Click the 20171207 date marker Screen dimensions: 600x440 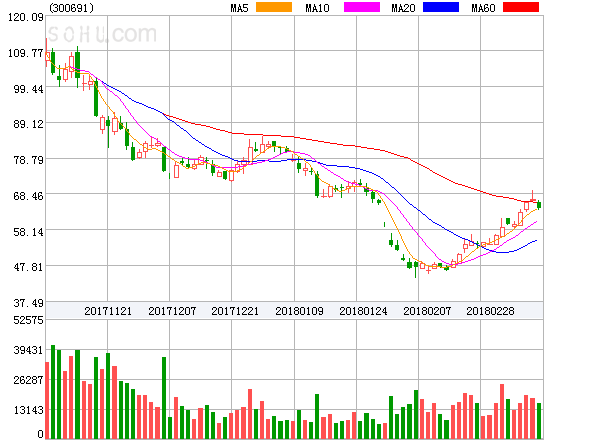click(172, 311)
